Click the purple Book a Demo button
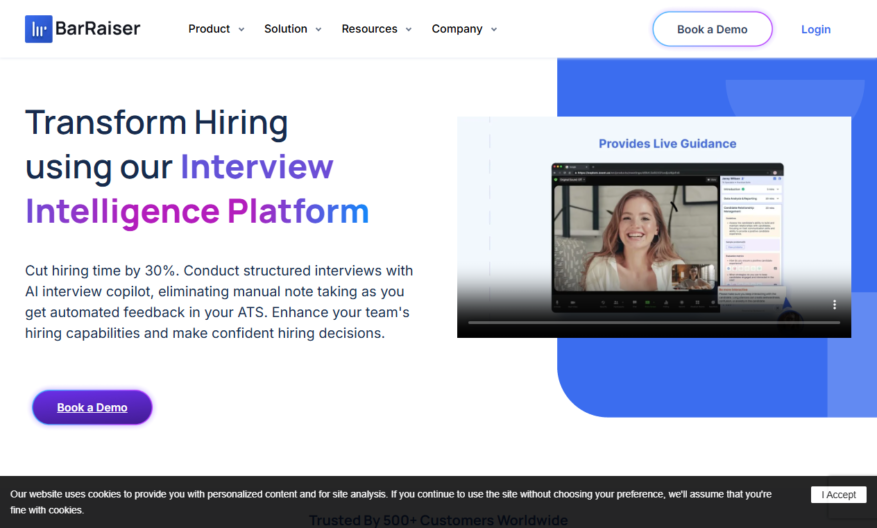This screenshot has height=528, width=877. pos(92,407)
